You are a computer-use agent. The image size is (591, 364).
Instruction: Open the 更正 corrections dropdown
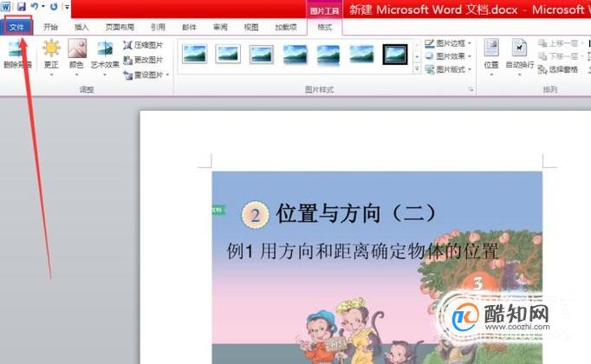(51, 57)
